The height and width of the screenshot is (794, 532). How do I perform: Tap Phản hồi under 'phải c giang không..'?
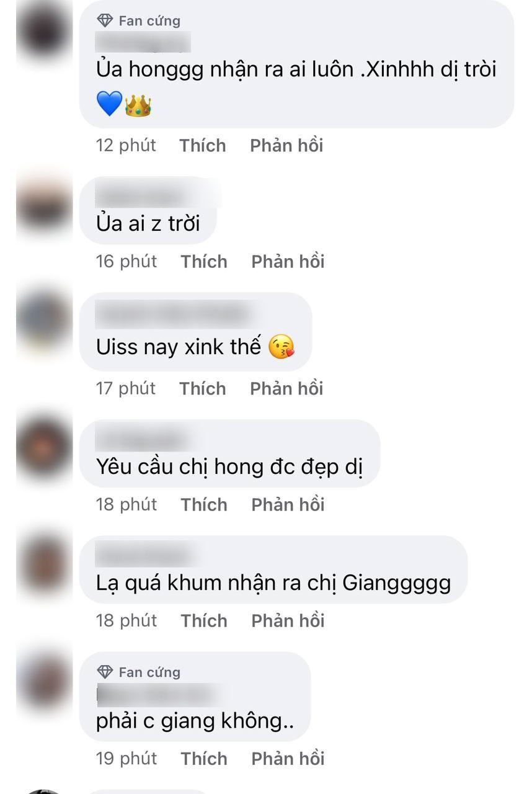tap(288, 759)
